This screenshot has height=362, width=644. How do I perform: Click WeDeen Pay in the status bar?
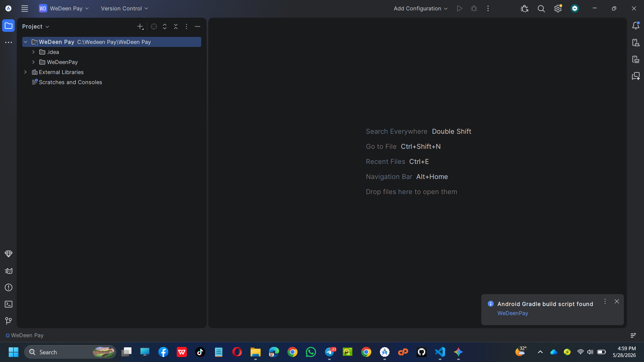(x=24, y=335)
